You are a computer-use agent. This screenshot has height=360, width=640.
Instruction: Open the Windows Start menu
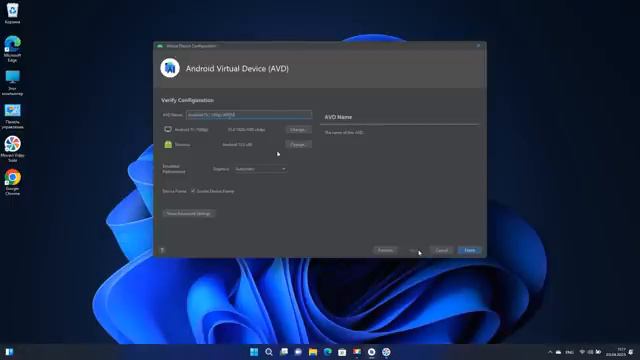(x=254, y=352)
